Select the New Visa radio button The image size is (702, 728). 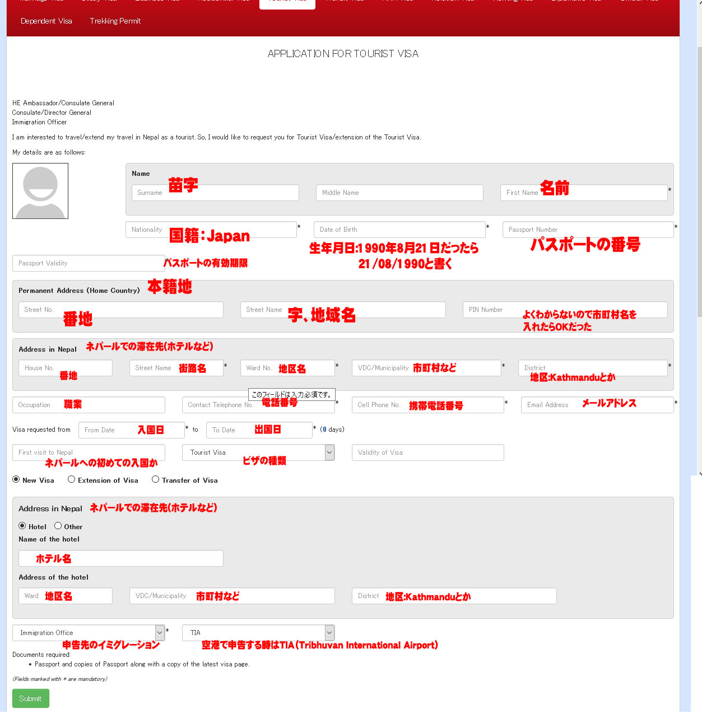point(16,479)
